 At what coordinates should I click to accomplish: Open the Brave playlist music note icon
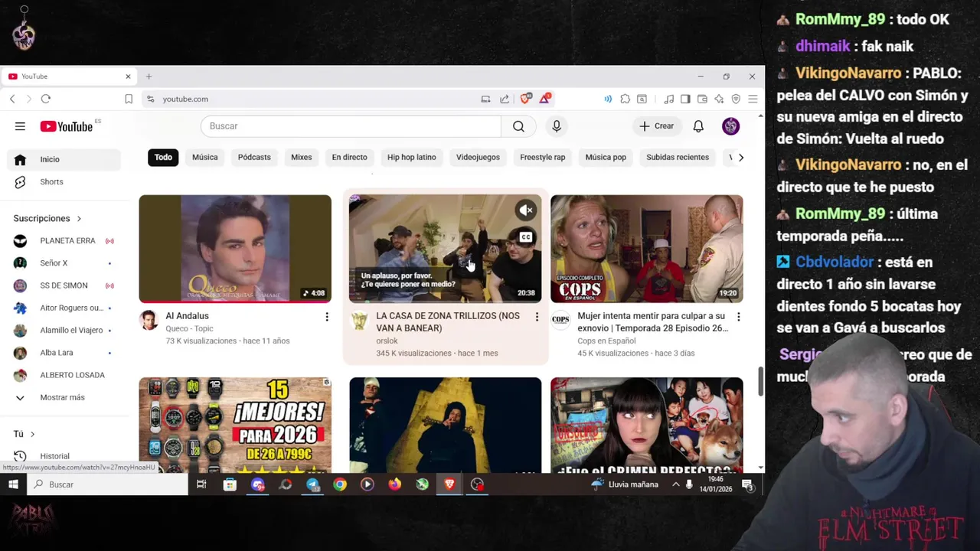coord(669,99)
